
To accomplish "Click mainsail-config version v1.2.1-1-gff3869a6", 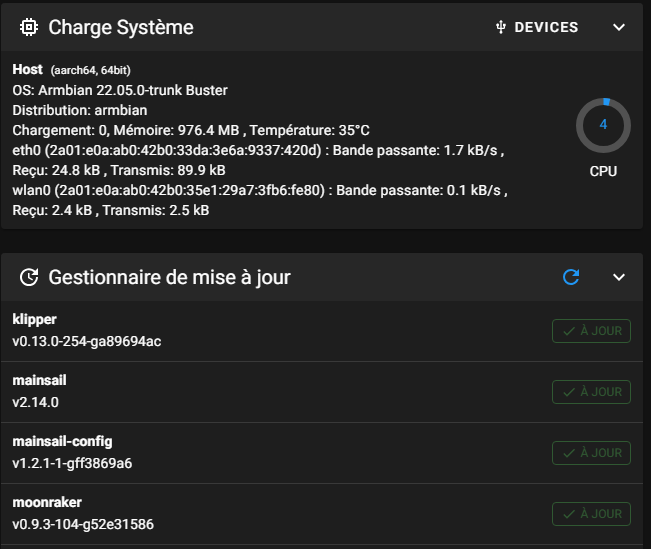I will click(72, 463).
